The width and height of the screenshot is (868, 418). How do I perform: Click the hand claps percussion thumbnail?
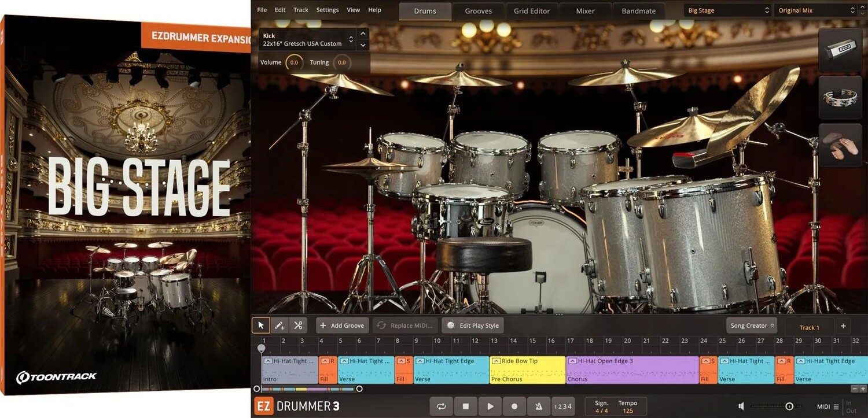pyautogui.click(x=840, y=144)
